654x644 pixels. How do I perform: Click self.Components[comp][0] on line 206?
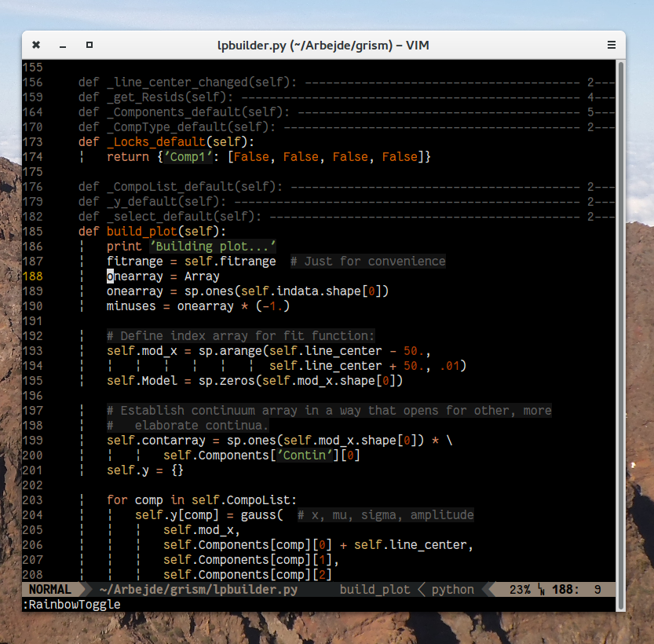pos(247,545)
